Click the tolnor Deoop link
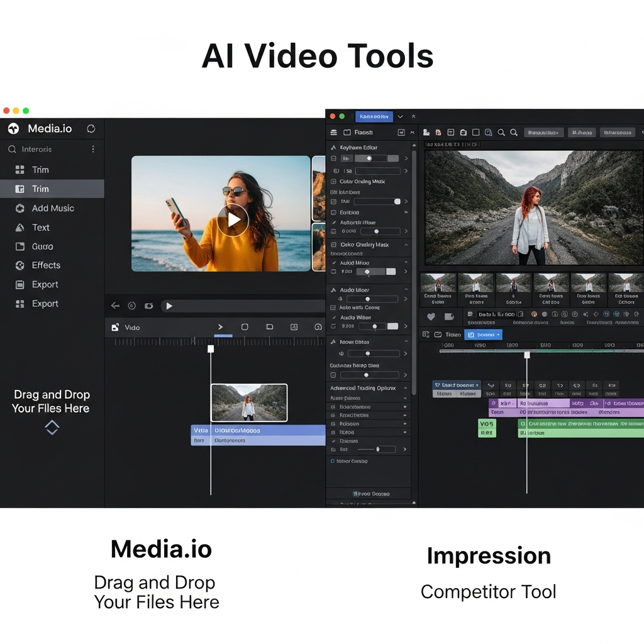Image resolution: width=644 pixels, height=644 pixels. [x=349, y=461]
